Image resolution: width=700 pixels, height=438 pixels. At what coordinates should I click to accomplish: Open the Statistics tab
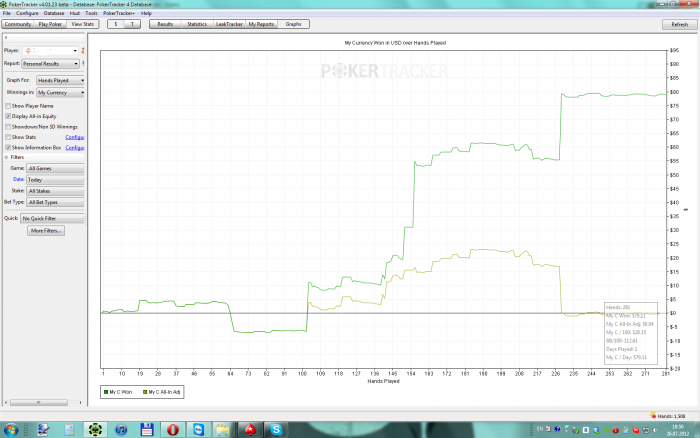click(197, 24)
